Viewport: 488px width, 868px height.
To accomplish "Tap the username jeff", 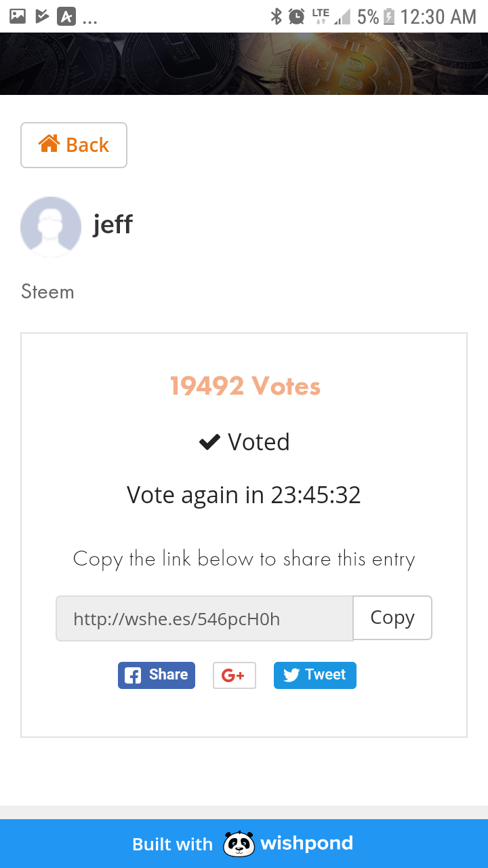I will [x=113, y=224].
